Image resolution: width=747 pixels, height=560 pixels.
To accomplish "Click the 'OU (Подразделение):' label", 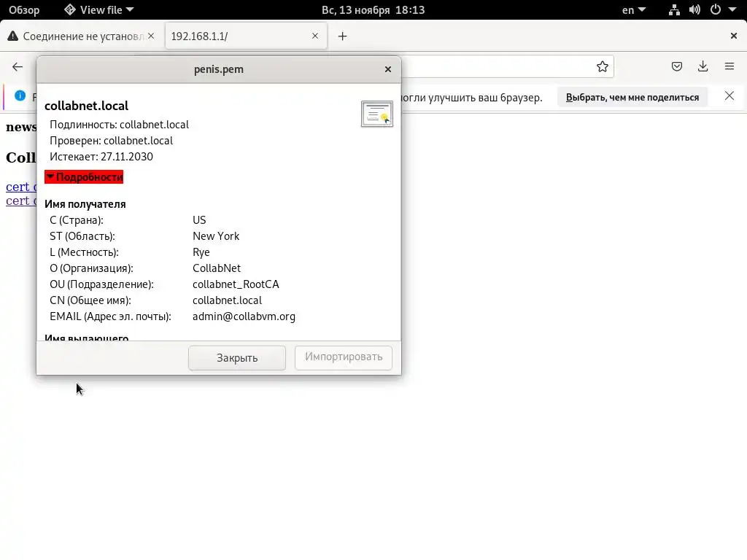I will pyautogui.click(x=101, y=284).
